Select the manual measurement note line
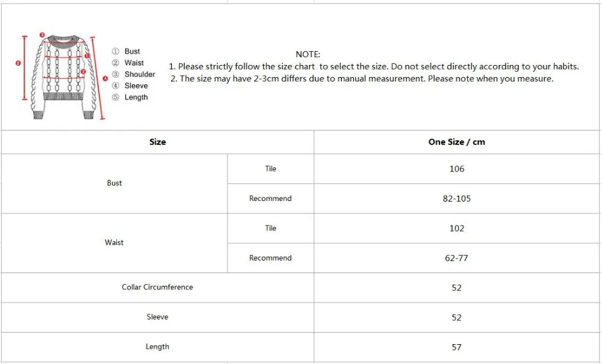 coord(362,79)
